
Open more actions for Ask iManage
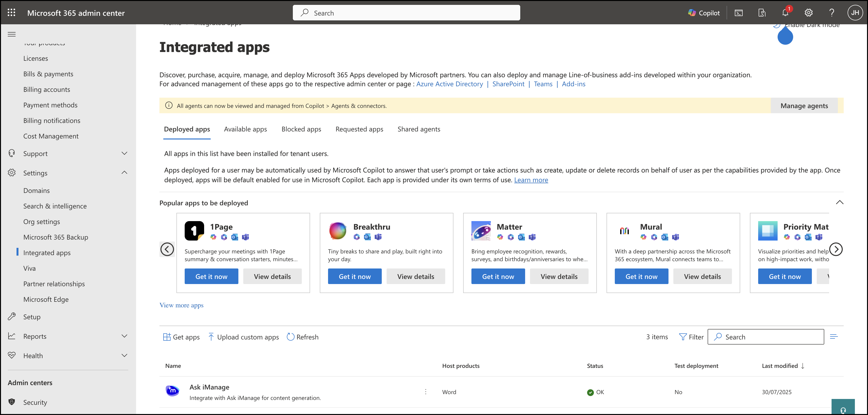click(x=425, y=392)
